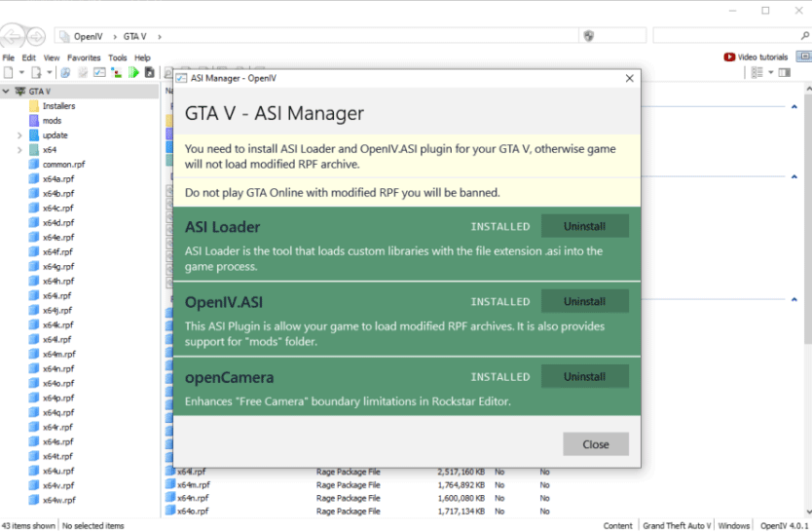Open the Edit menu
This screenshot has width=812, height=532.
(x=28, y=57)
